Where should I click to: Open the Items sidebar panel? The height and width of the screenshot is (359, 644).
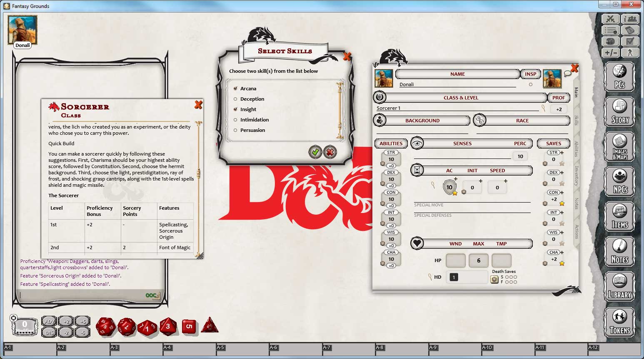620,216
